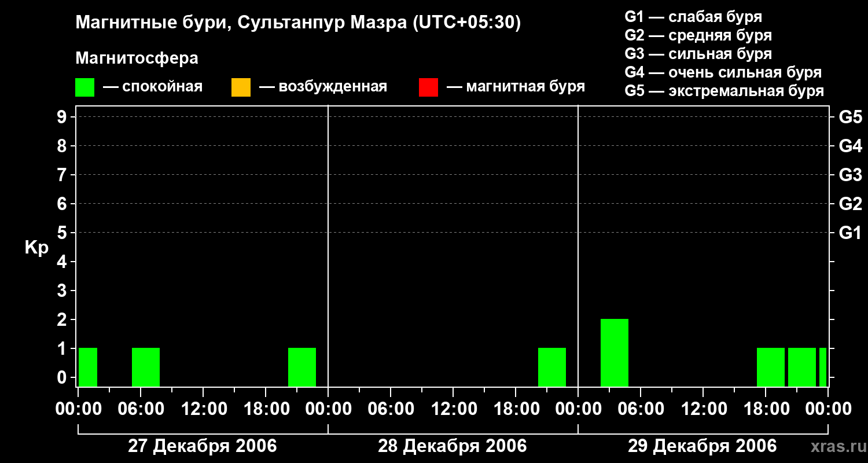Click the 00:00 label starting 27 Декабря
Image resolution: width=868 pixels, height=463 pixels.
click(78, 409)
